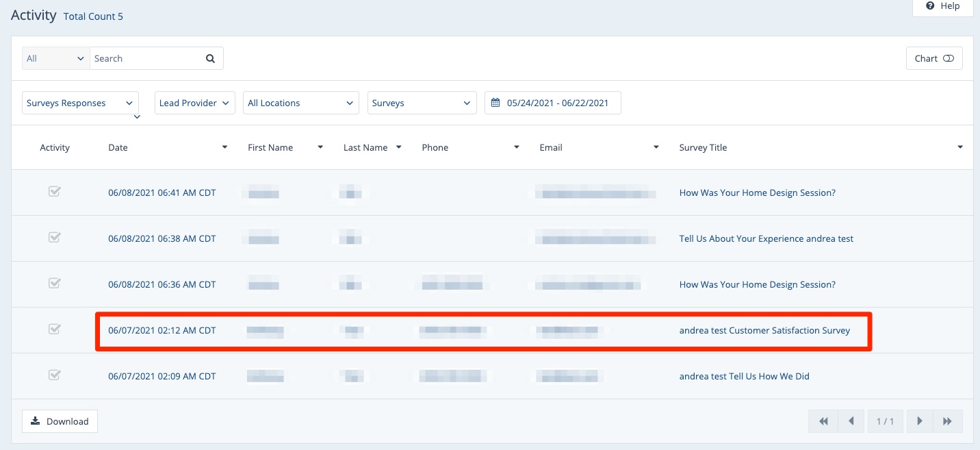Open the Surveys filter dropdown
Screen dimensions: 980x450
pos(422,103)
